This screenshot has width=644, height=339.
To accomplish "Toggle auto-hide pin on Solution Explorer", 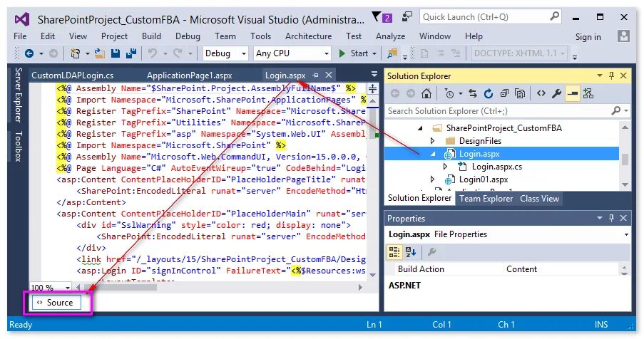I will click(x=612, y=75).
